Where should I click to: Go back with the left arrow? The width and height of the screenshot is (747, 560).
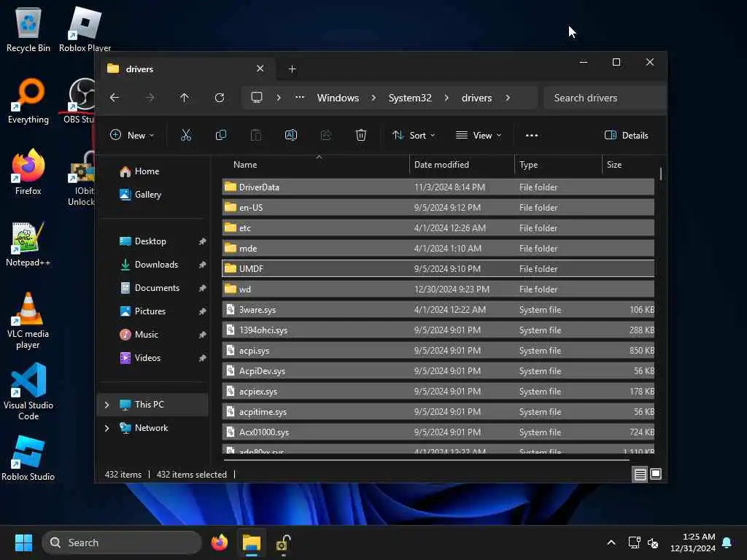[115, 98]
